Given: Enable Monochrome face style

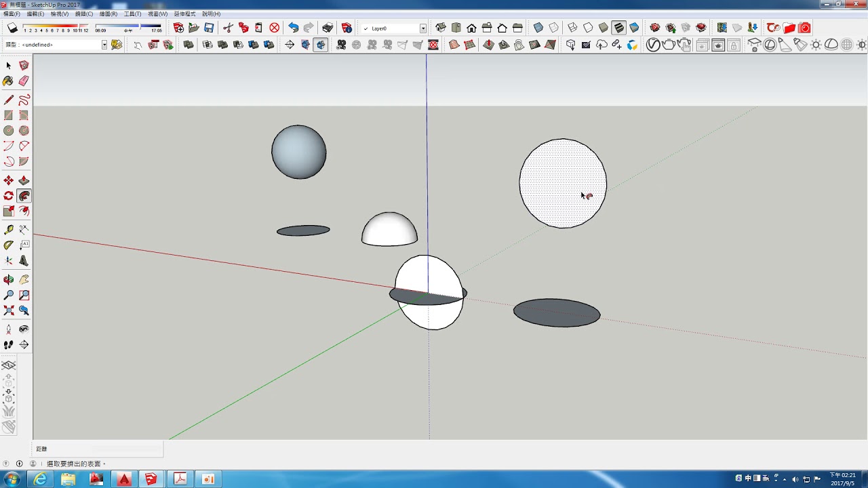Looking at the screenshot, I should point(634,28).
